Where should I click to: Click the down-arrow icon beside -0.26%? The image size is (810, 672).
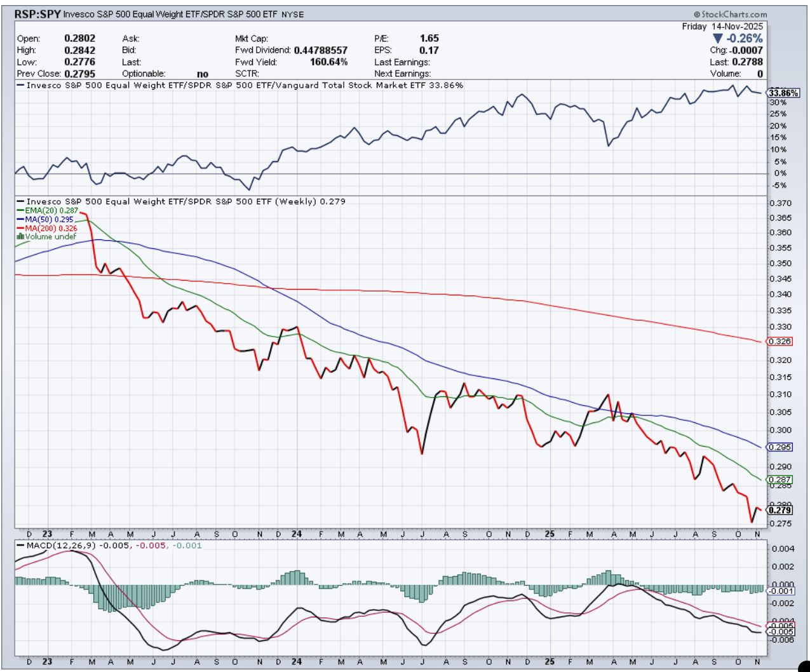pos(718,39)
